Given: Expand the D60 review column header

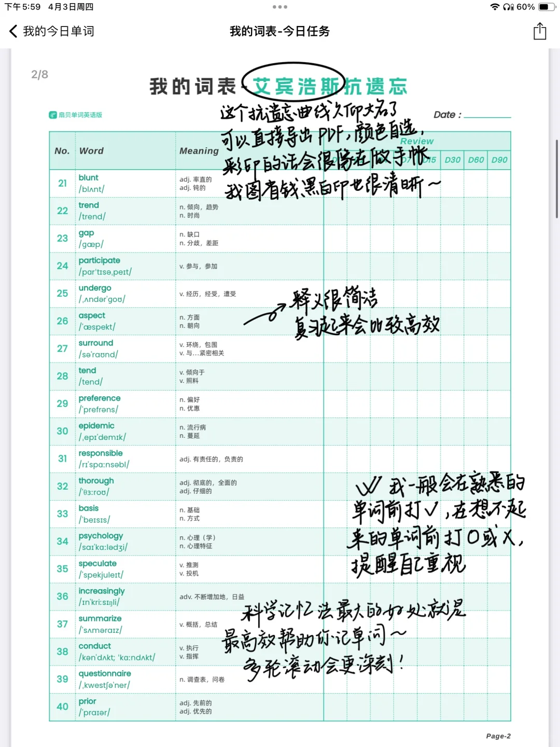Looking at the screenshot, I should pos(477,160).
